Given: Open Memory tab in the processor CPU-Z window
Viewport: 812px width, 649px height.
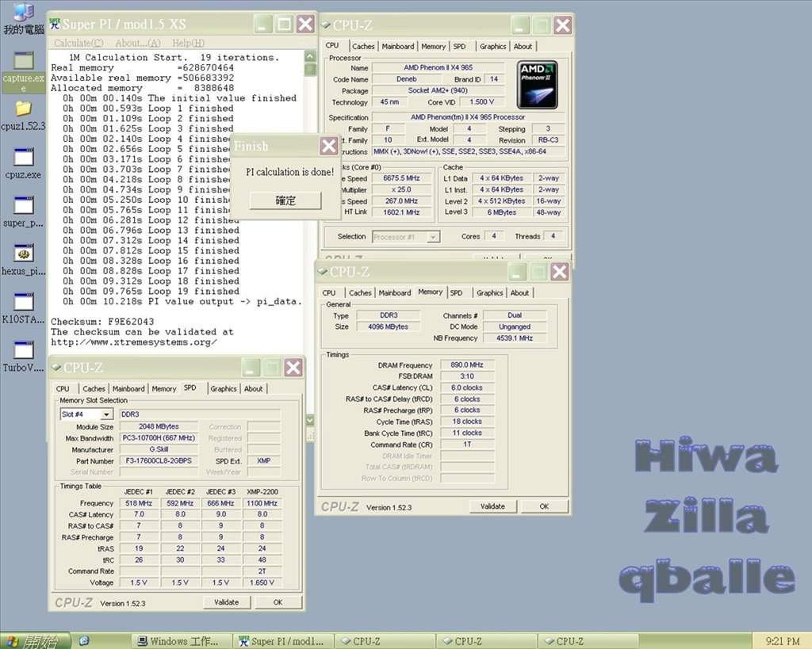Looking at the screenshot, I should (x=434, y=47).
